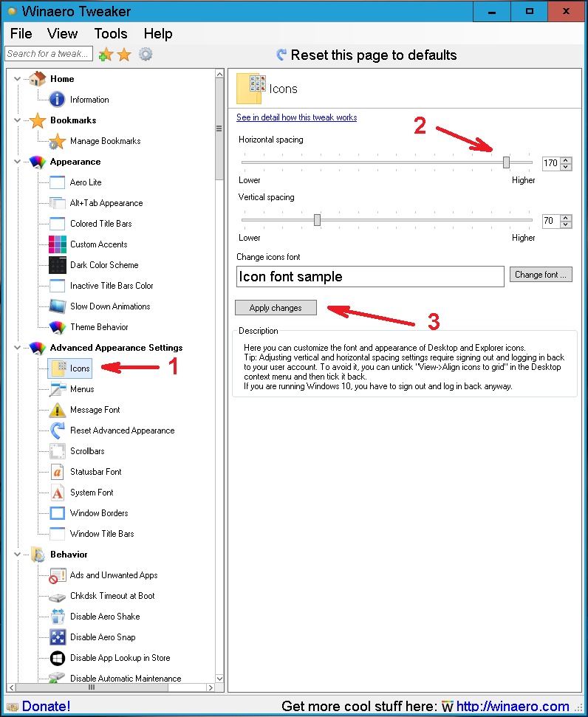Click the Ads and Unwanted Apps icon
Screen dimensions: 588x717
pos(57,575)
